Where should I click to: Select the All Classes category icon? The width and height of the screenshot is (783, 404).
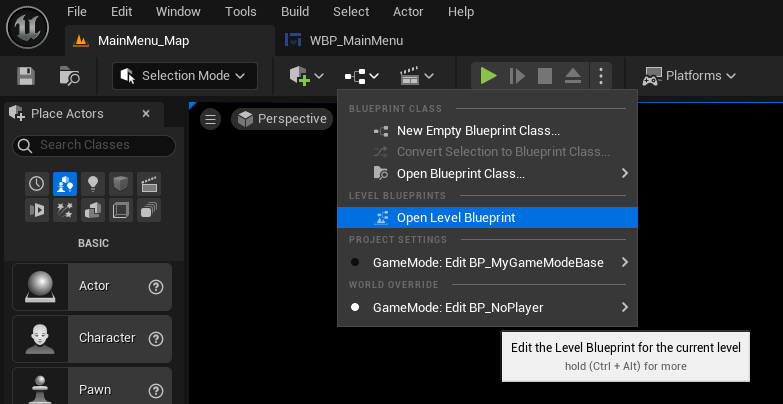pos(149,210)
